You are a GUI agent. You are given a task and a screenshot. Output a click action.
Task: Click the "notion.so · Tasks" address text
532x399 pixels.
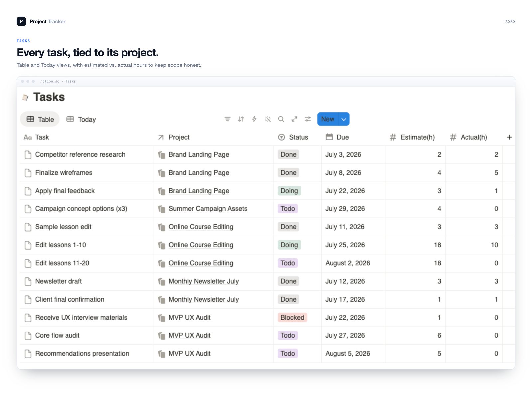click(x=58, y=81)
